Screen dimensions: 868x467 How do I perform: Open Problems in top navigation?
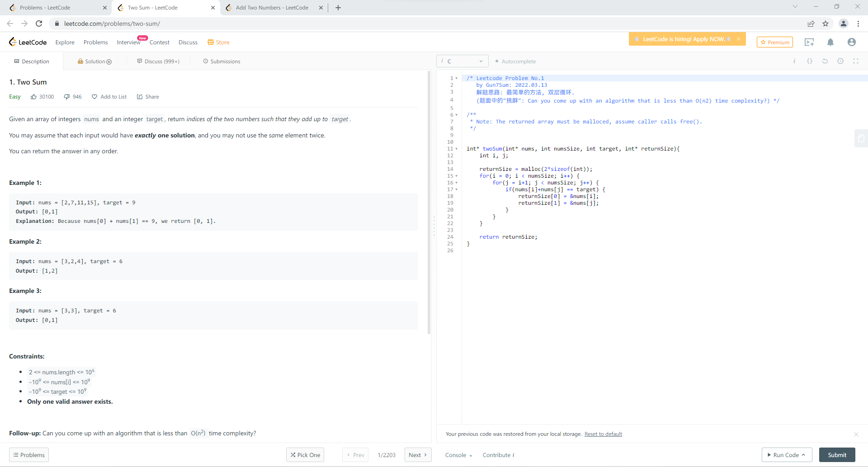coord(96,42)
